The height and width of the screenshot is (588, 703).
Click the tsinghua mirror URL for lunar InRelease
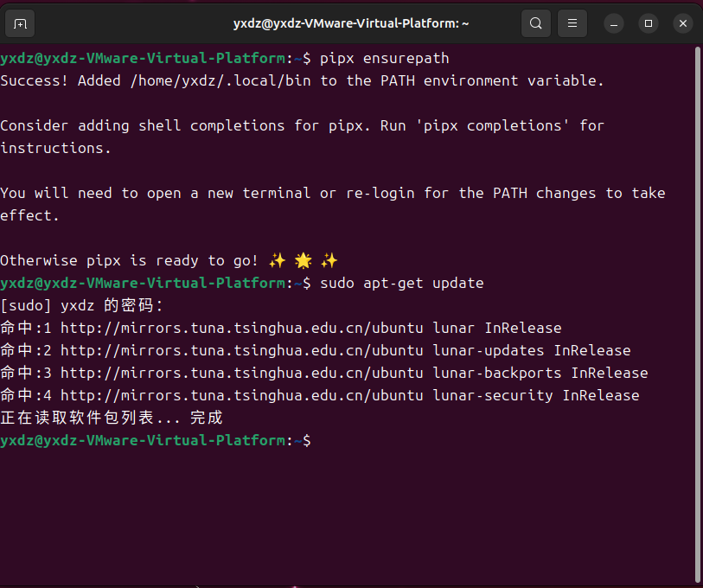point(241,328)
